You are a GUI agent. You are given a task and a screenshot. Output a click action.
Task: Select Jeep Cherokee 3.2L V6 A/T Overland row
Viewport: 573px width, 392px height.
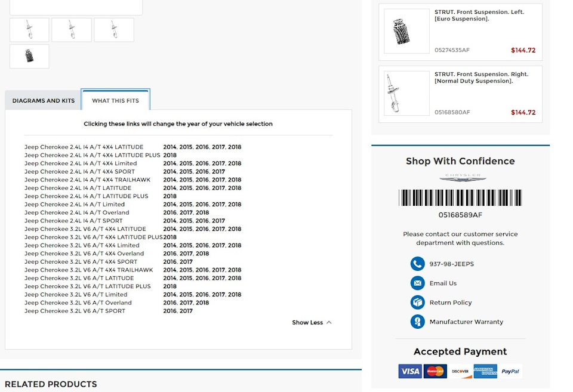(x=78, y=303)
